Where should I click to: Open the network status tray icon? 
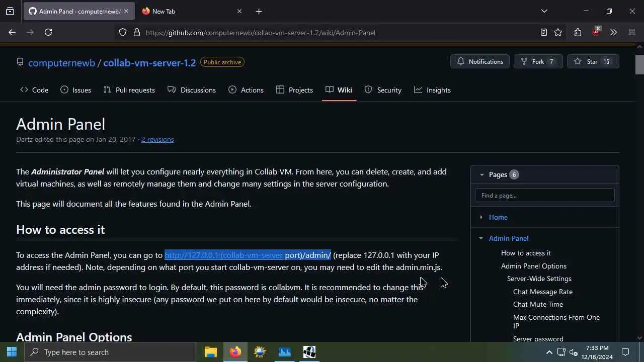pyautogui.click(x=561, y=352)
